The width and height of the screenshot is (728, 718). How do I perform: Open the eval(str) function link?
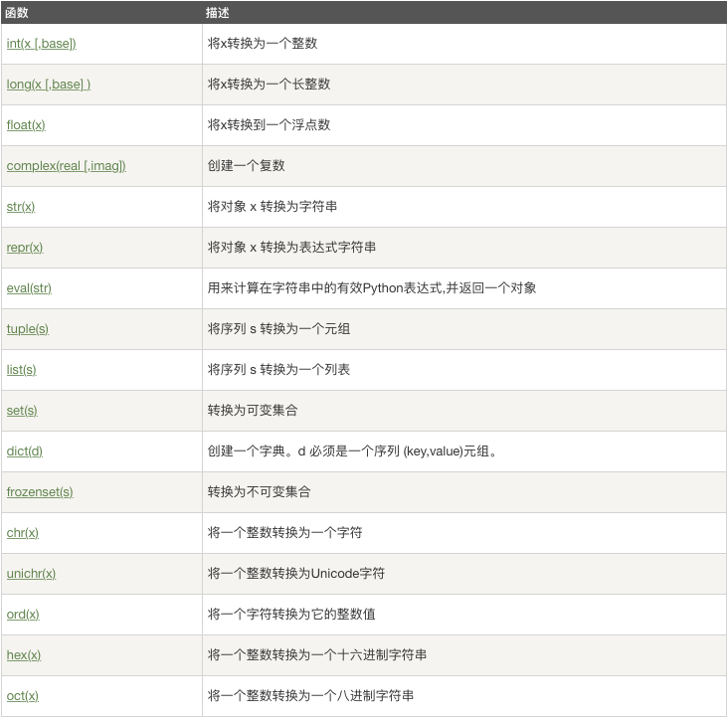[x=29, y=288]
